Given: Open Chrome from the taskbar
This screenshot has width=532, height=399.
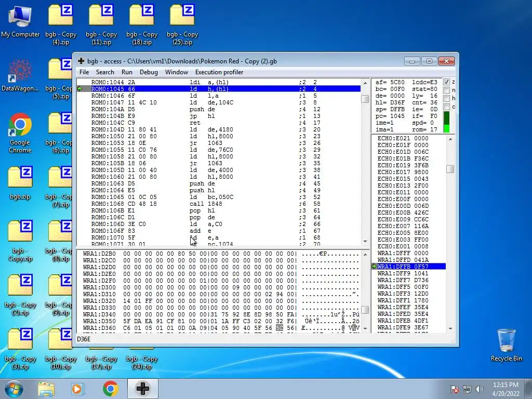Looking at the screenshot, I should click(110, 389).
